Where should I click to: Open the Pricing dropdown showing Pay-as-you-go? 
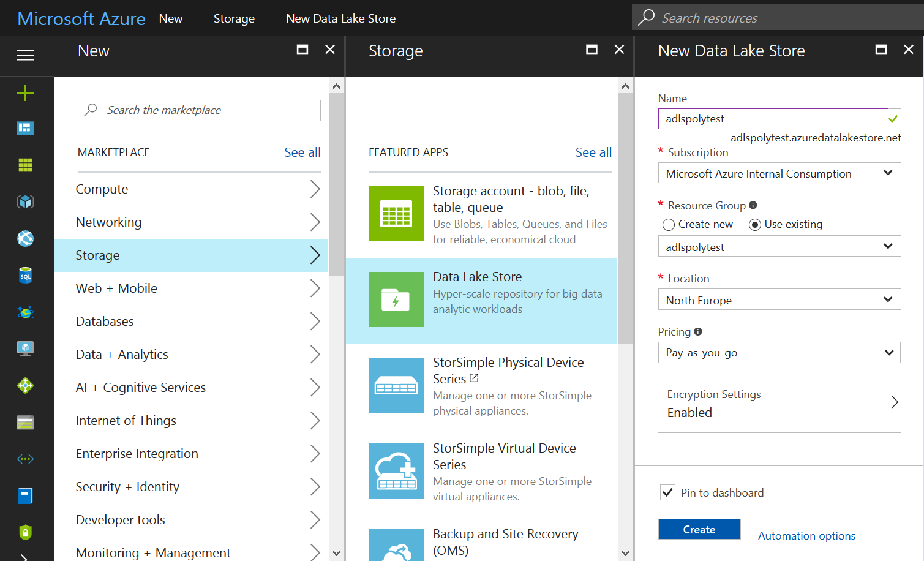click(x=779, y=353)
